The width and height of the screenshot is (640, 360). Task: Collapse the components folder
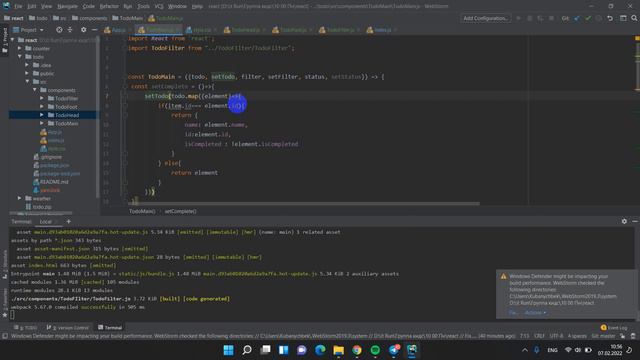34,90
